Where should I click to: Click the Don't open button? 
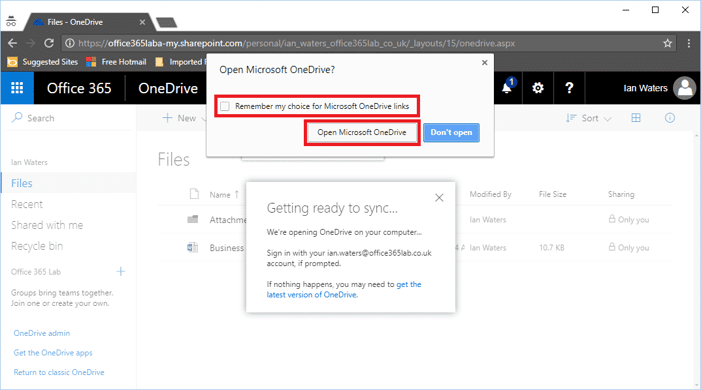[x=451, y=132]
